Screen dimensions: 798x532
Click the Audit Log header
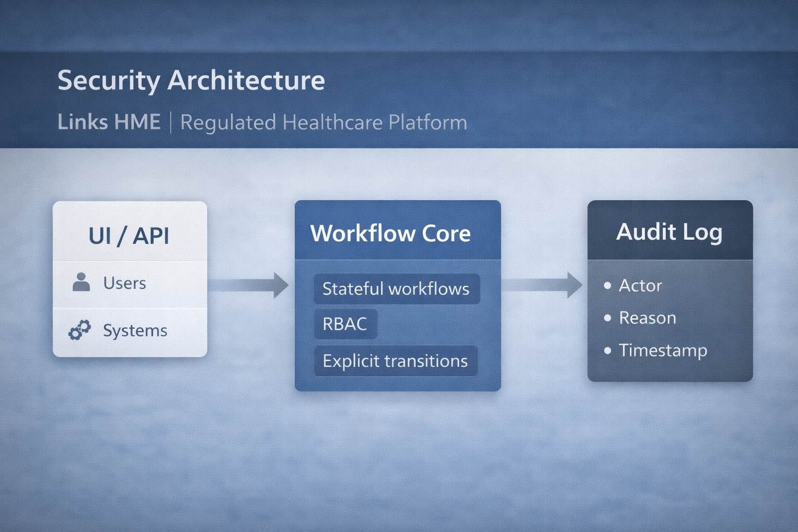(669, 232)
